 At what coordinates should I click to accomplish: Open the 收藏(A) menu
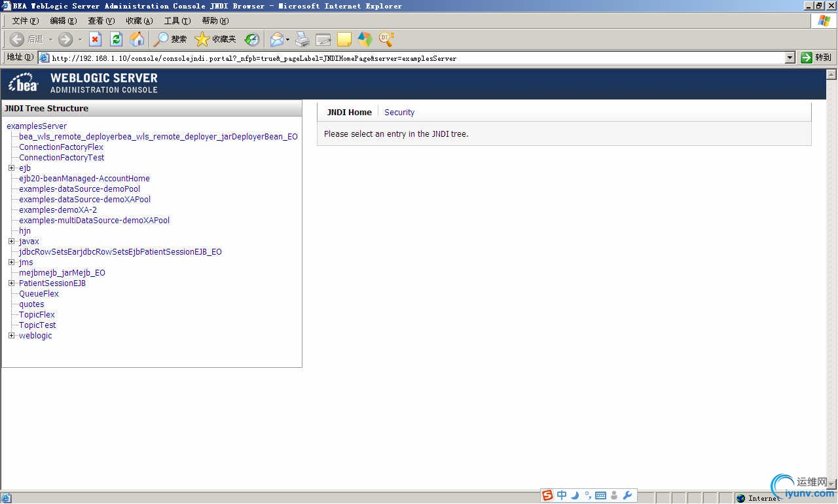(139, 21)
